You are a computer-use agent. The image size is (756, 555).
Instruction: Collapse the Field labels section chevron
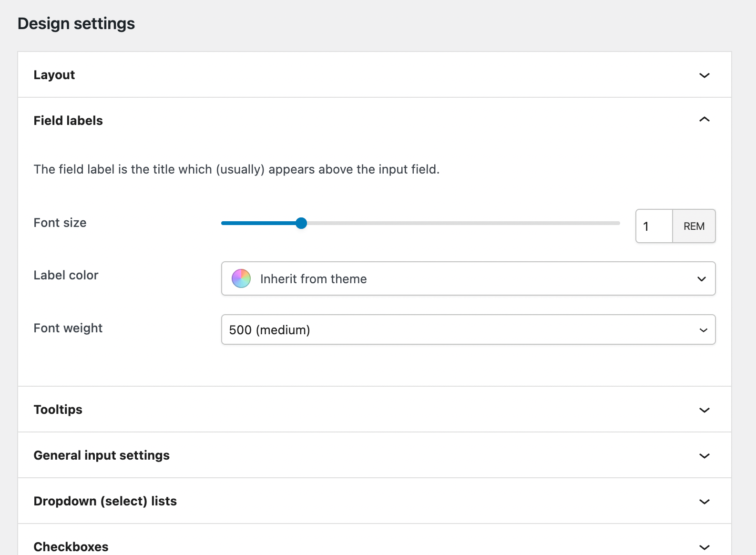click(704, 119)
